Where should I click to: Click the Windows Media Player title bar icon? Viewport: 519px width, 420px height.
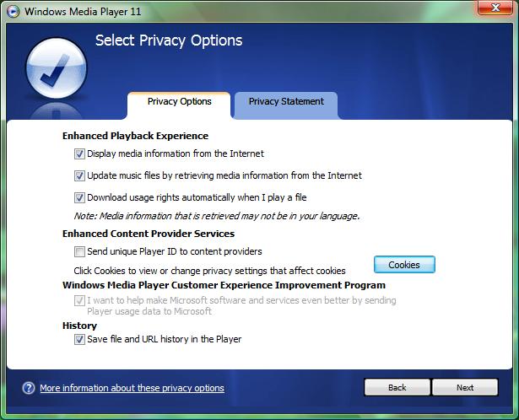click(x=12, y=12)
